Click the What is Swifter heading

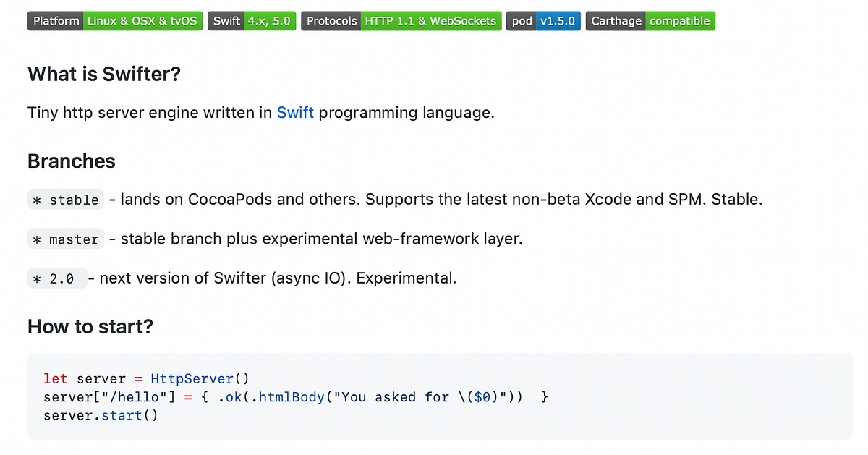(x=103, y=75)
